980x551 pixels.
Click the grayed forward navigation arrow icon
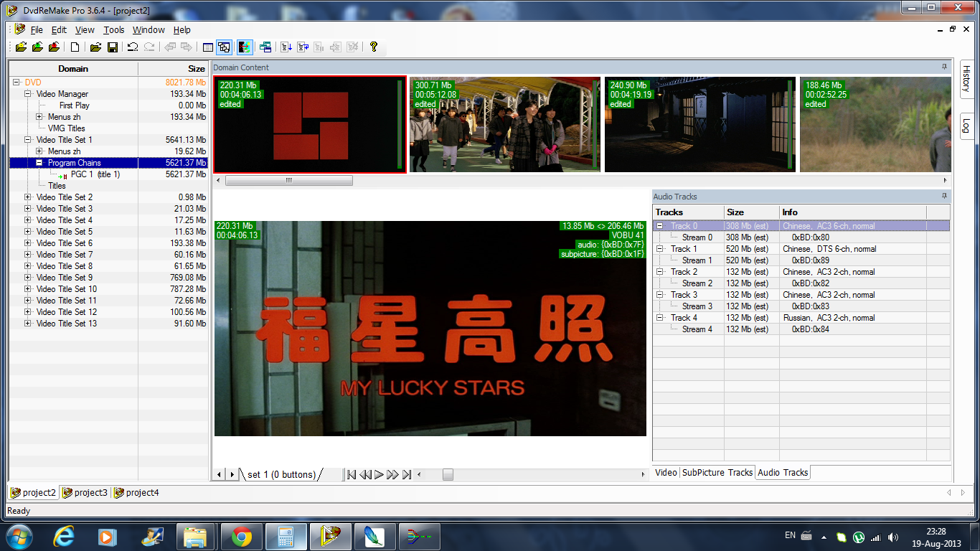pos(187,47)
